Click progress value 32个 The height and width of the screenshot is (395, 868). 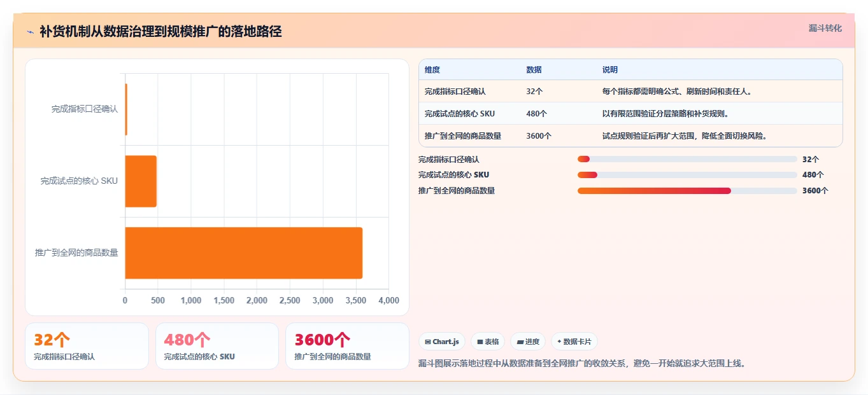coord(811,160)
